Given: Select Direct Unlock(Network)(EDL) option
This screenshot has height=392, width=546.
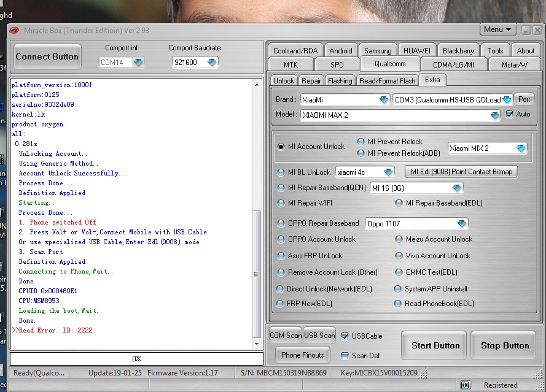Looking at the screenshot, I should click(x=279, y=289).
